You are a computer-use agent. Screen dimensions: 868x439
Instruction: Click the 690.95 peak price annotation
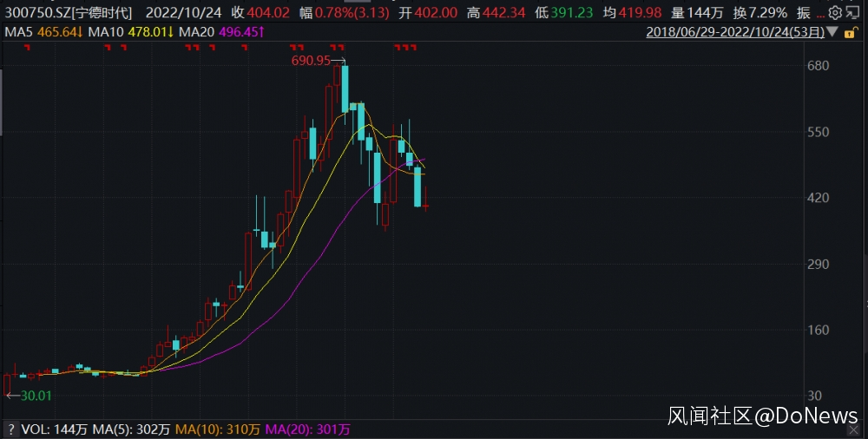pos(311,61)
